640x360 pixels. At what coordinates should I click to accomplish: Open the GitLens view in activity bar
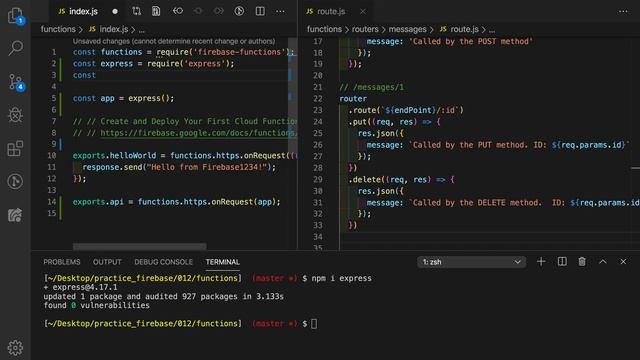tap(16, 182)
